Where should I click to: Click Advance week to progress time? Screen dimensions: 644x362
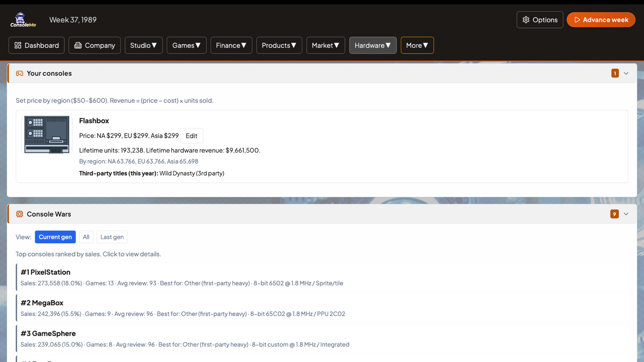click(600, 19)
